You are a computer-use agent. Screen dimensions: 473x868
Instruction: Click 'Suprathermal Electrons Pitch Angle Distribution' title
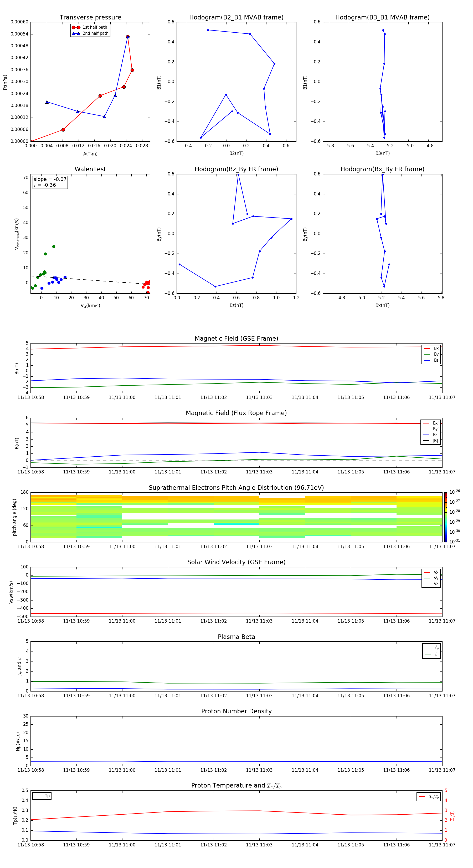coord(236,488)
